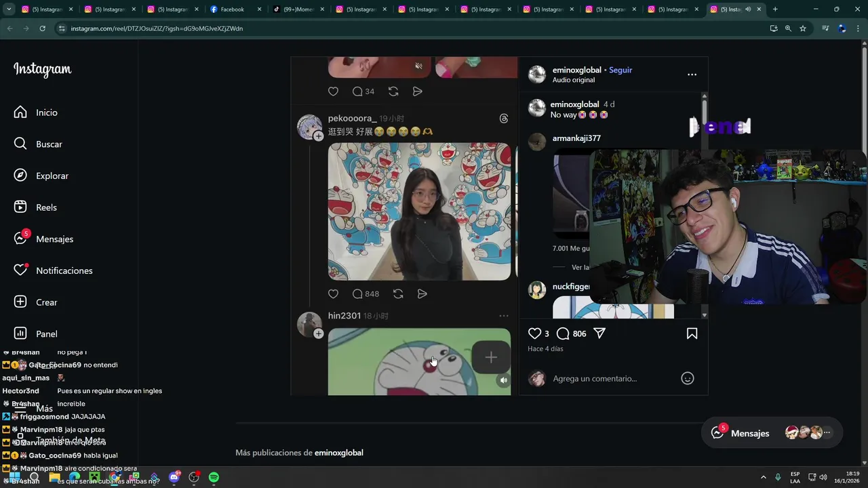The image size is (868, 488).
Task: Open the reel comments bubble icon next to 806
Action: point(563,333)
